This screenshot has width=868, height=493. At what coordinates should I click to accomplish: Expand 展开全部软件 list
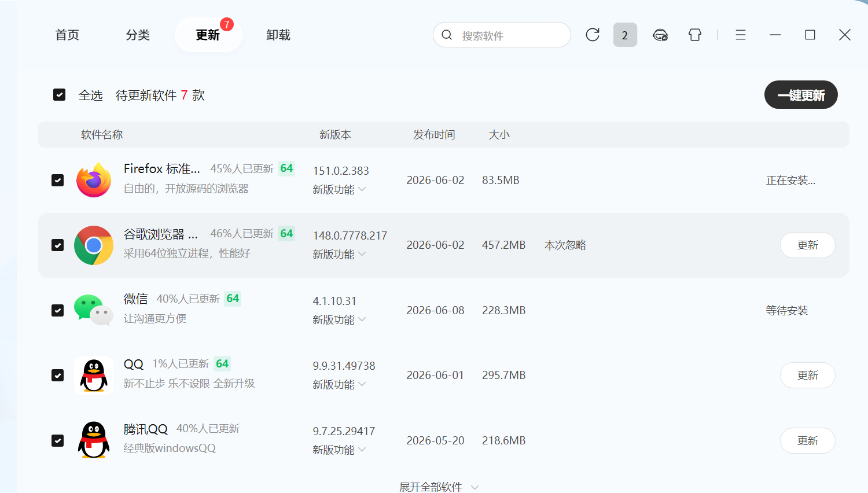439,487
